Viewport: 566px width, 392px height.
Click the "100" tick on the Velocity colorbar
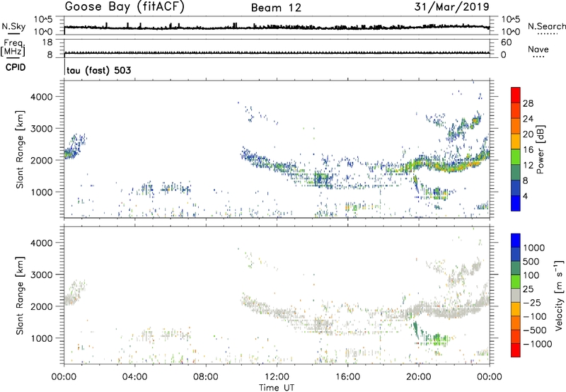point(531,275)
